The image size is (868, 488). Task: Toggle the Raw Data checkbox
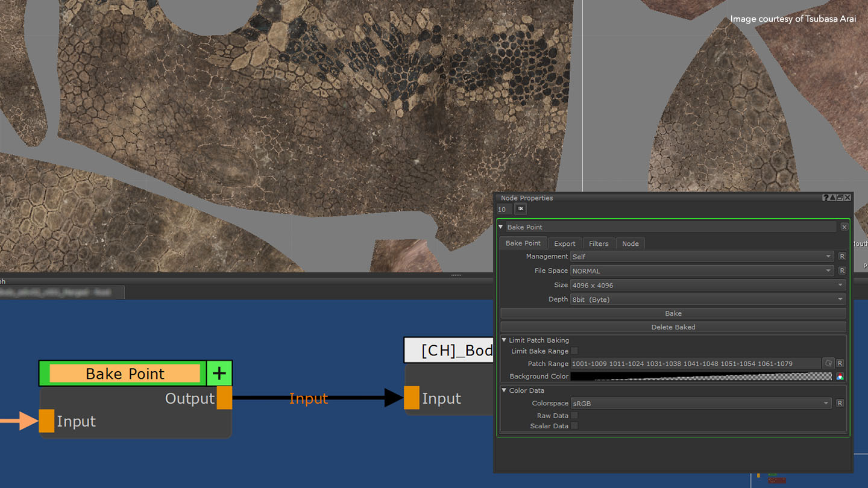tap(574, 416)
